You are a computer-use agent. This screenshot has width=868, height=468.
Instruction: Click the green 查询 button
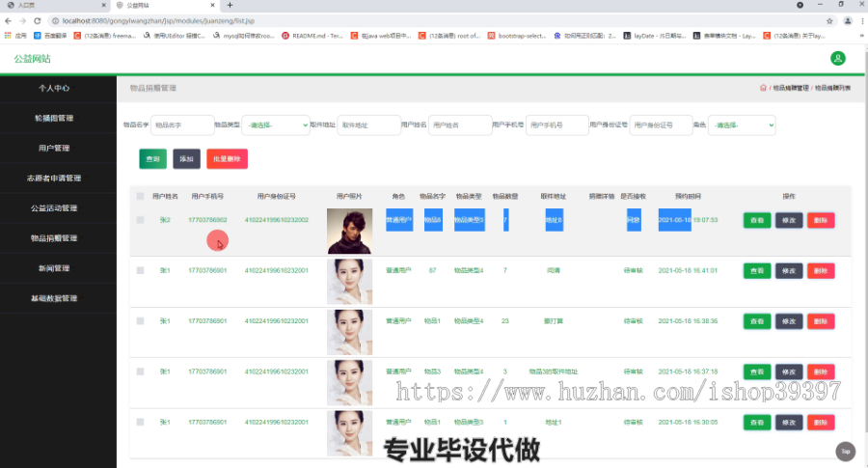(x=152, y=159)
